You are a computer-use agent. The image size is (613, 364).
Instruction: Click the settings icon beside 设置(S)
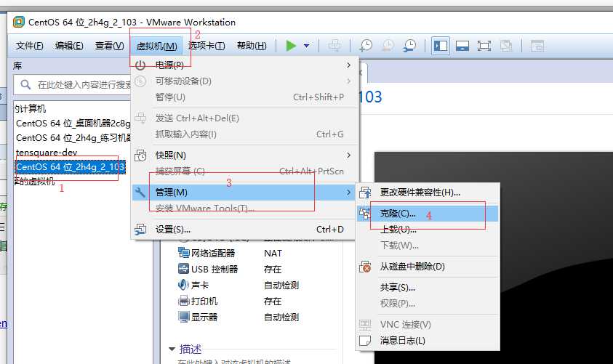point(140,230)
